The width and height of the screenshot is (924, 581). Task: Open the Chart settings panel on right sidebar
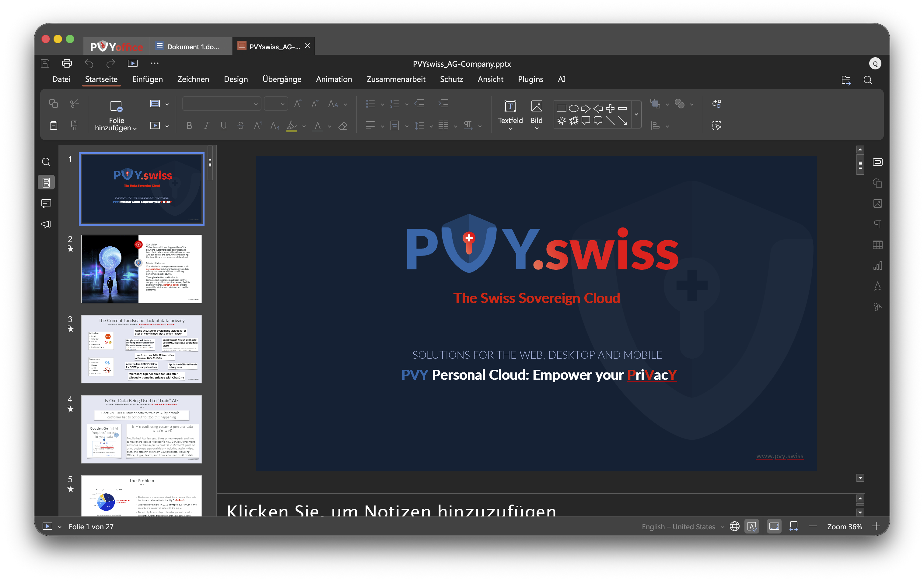(x=878, y=265)
